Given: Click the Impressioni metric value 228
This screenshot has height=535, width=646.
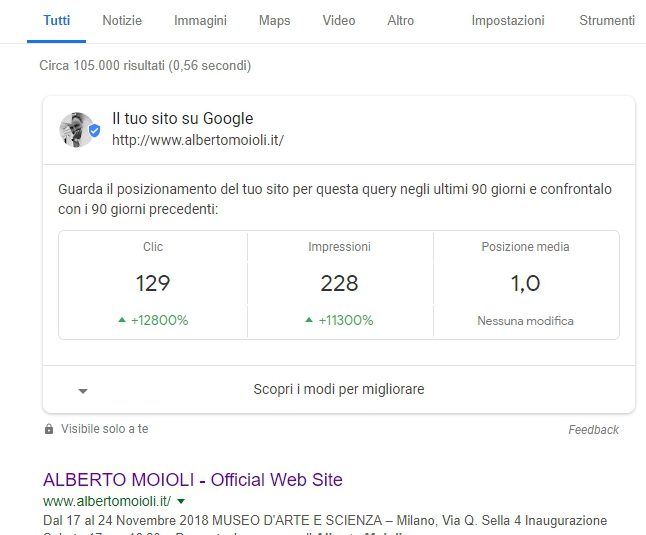Looking at the screenshot, I should click(339, 284).
